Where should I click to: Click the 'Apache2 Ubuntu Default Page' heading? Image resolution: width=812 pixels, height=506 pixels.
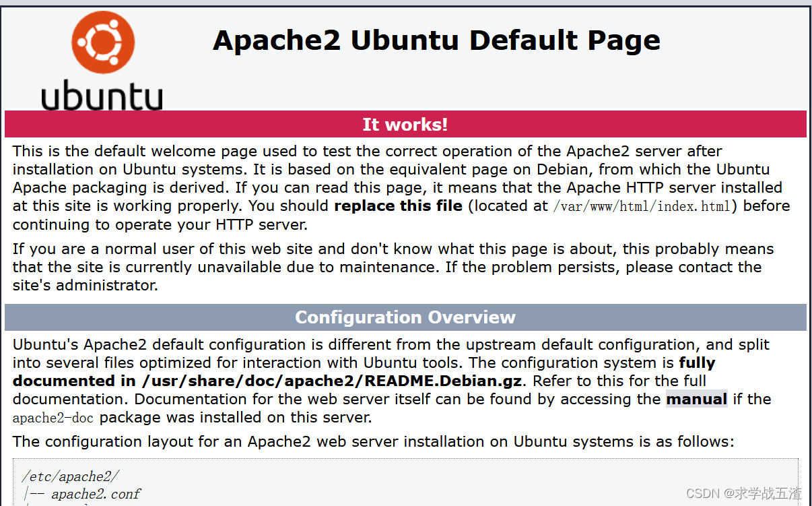tap(436, 40)
